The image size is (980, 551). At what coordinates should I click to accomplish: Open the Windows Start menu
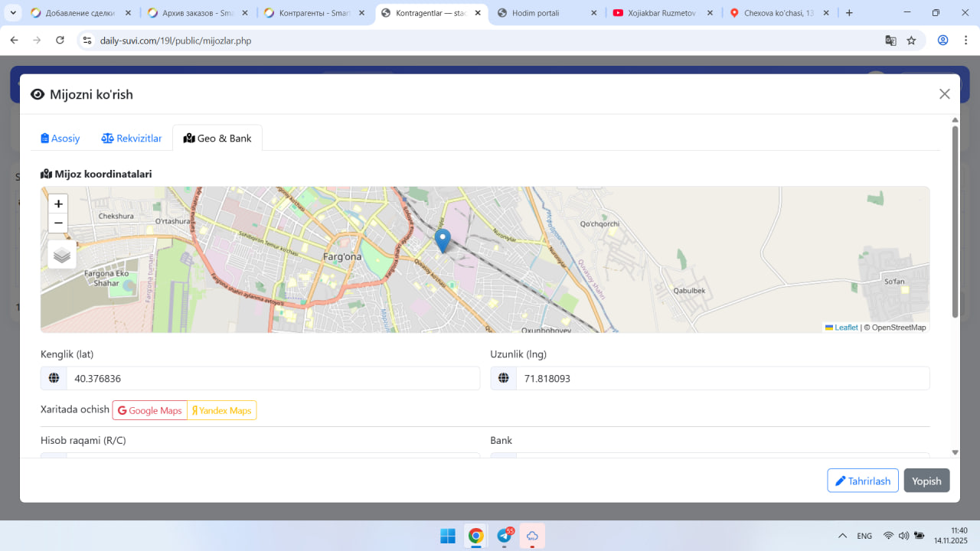coord(448,536)
